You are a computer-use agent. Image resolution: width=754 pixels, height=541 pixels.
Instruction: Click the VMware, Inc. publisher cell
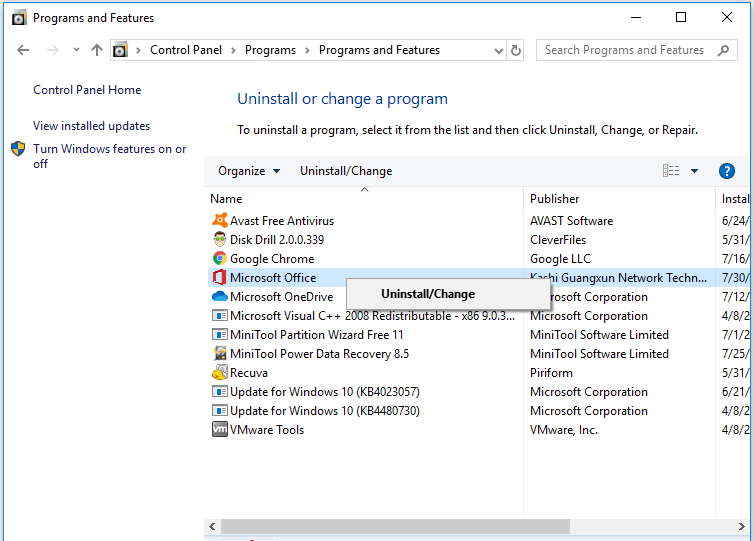[564, 430]
